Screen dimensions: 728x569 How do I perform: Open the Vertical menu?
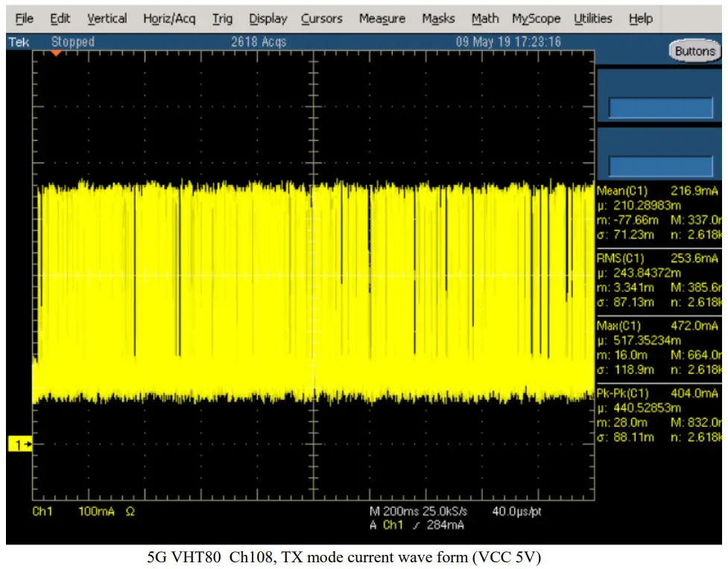click(x=107, y=19)
